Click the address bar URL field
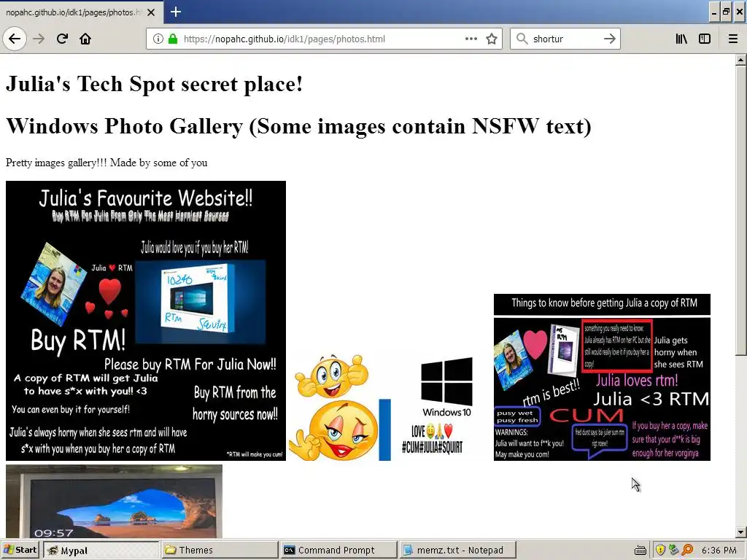The image size is (747, 560). tap(324, 39)
